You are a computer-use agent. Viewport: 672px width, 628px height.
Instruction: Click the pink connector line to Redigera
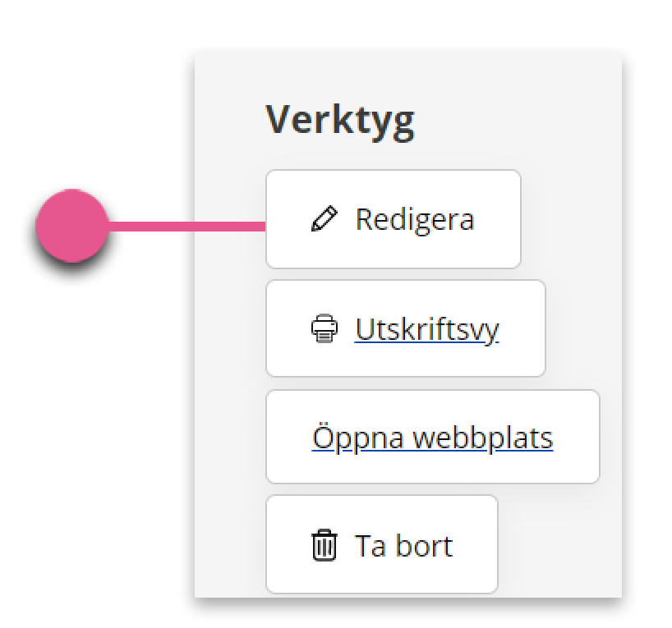point(187,227)
